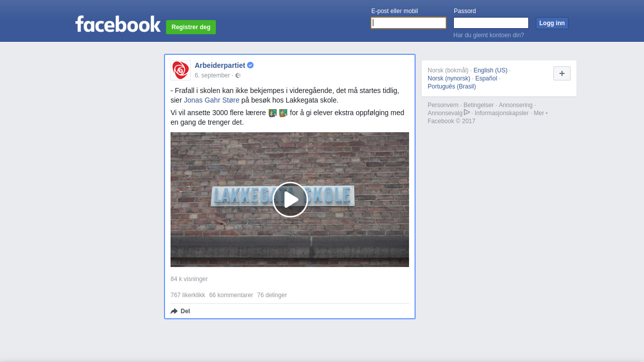Click the public globe icon beside the date
The image size is (644, 362).
pyautogui.click(x=238, y=75)
